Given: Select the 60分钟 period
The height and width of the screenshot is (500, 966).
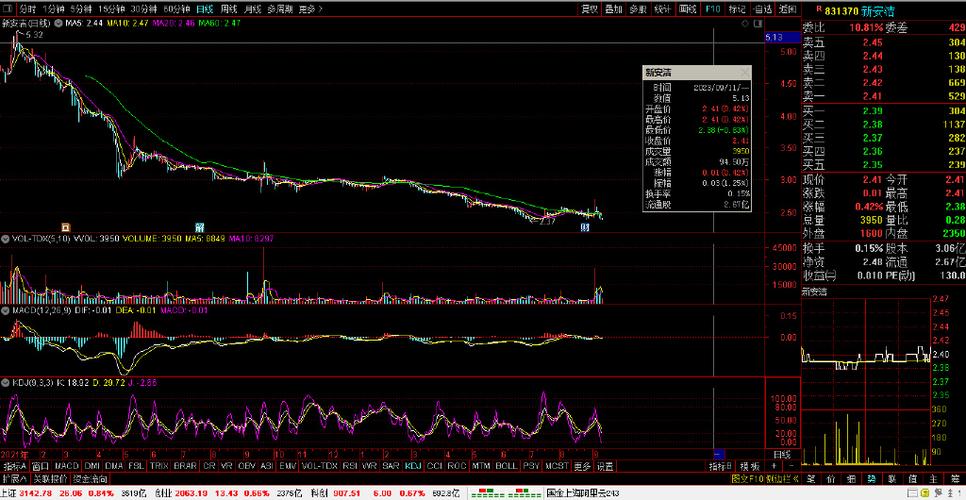Looking at the screenshot, I should pyautogui.click(x=176, y=9).
